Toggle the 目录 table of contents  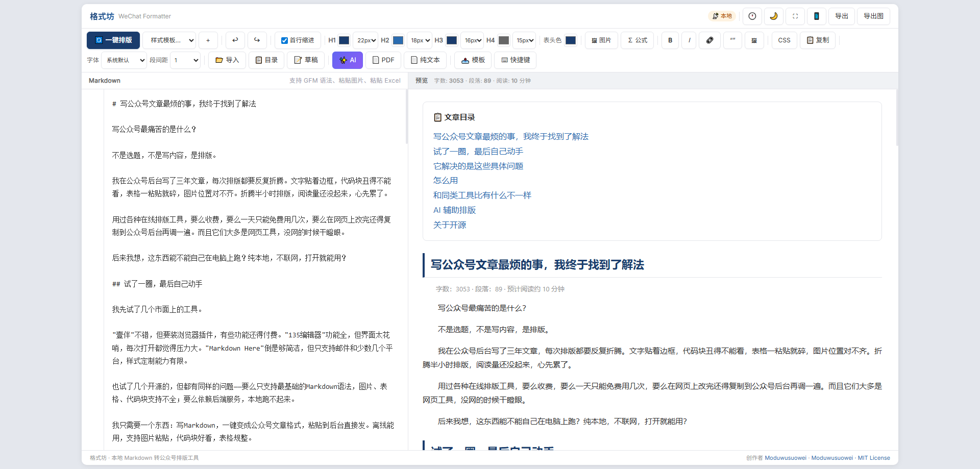click(266, 60)
